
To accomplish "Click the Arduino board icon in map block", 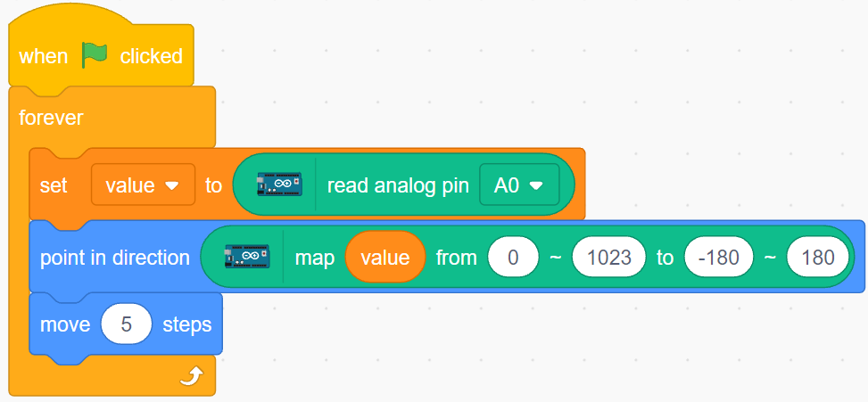I will coord(246,257).
